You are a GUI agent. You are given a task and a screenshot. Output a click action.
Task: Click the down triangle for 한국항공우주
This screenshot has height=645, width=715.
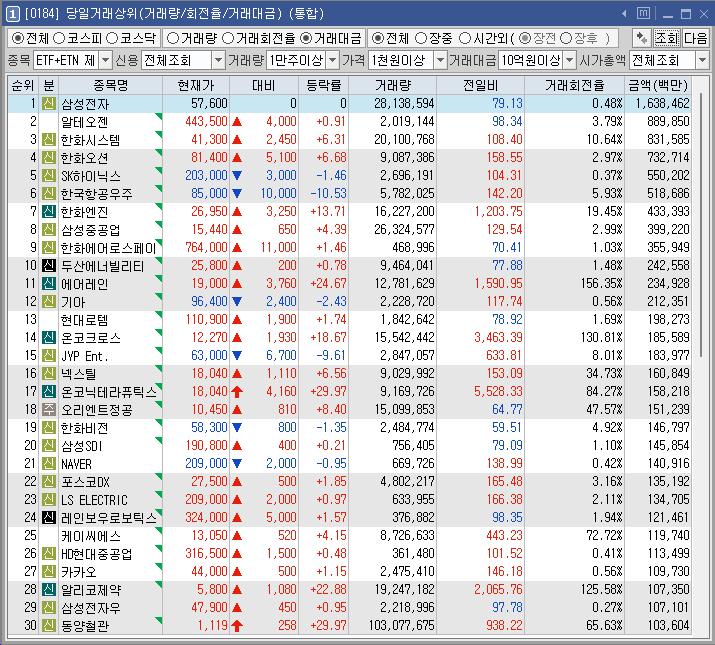pyautogui.click(x=237, y=193)
